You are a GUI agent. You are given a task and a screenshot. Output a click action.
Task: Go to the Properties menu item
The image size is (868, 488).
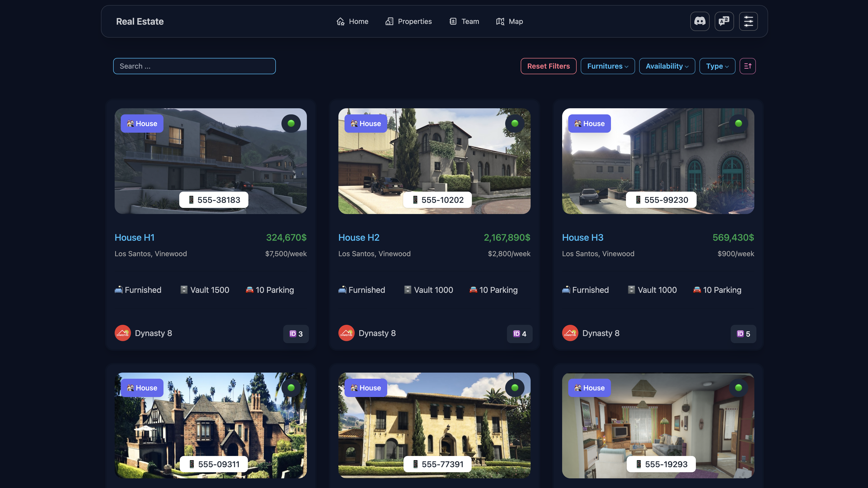click(408, 21)
